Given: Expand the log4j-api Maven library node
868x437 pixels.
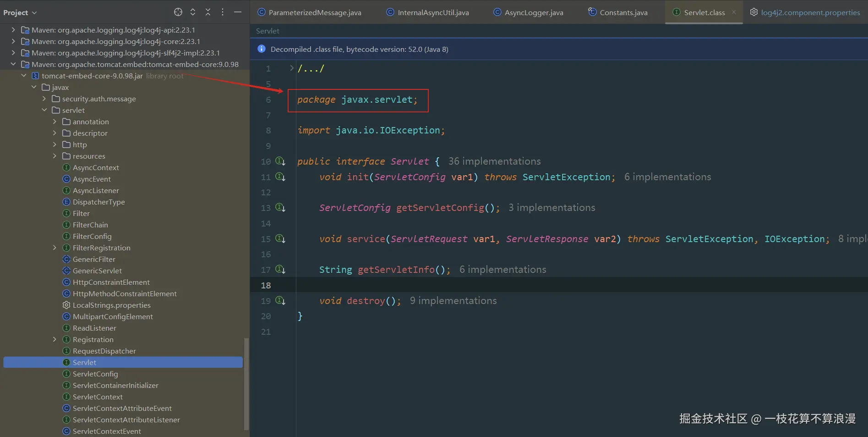Looking at the screenshot, I should 13,30.
